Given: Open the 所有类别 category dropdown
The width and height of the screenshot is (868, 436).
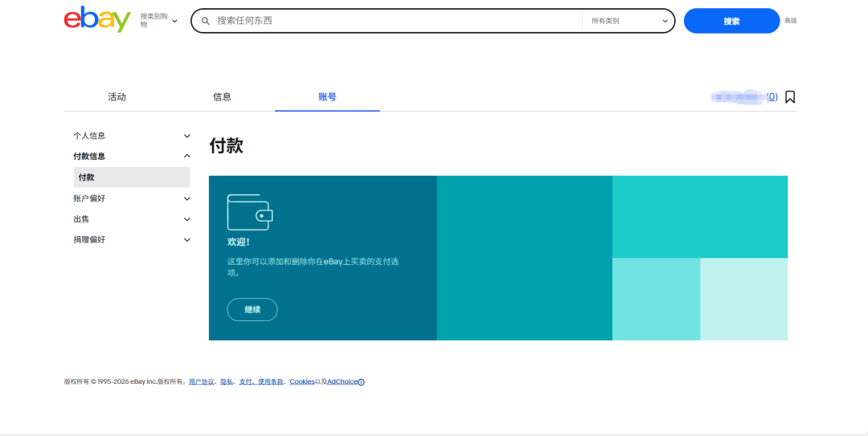Looking at the screenshot, I should click(x=628, y=21).
